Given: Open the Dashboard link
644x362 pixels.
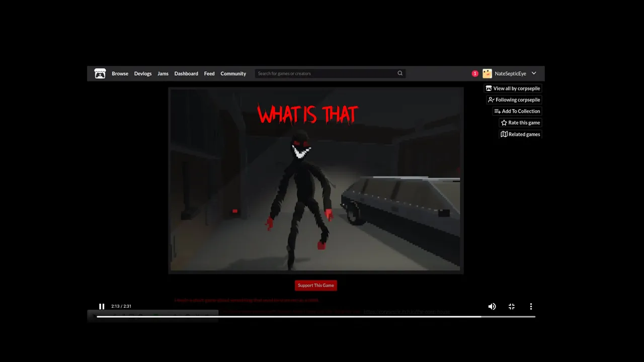Looking at the screenshot, I should (186, 73).
